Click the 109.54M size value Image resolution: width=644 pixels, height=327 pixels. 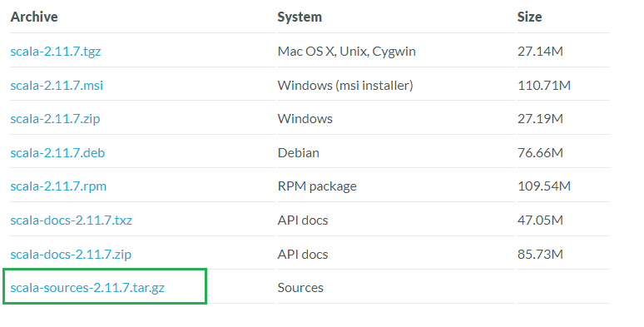pos(544,186)
